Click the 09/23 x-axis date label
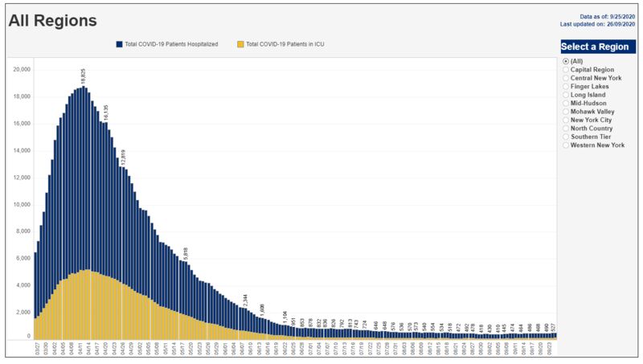643x364 pixels. pyautogui.click(x=550, y=349)
